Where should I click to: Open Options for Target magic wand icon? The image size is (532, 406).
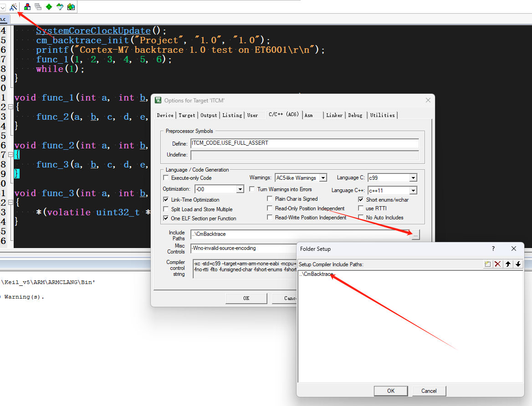point(14,7)
